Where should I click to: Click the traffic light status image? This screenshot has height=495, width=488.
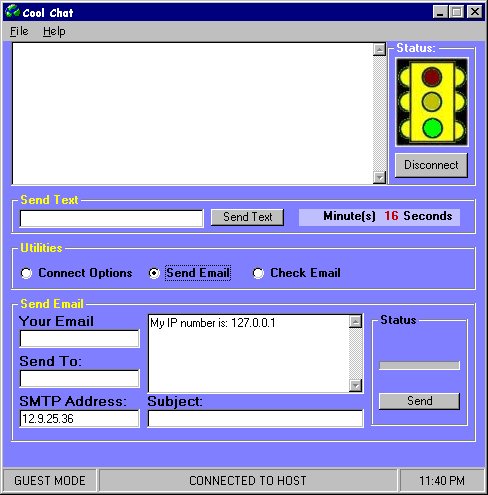[432, 102]
